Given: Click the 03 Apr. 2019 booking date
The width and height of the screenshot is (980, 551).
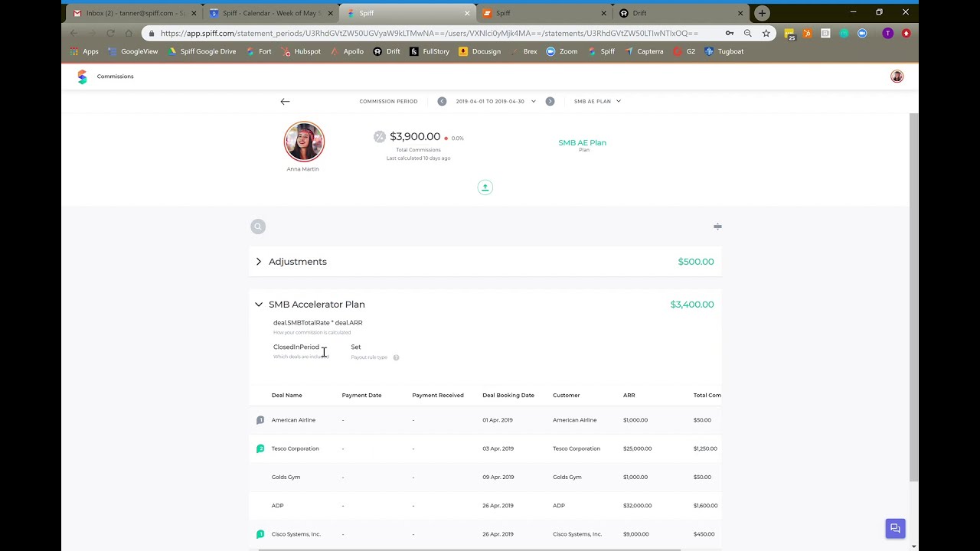Looking at the screenshot, I should pyautogui.click(x=498, y=448).
